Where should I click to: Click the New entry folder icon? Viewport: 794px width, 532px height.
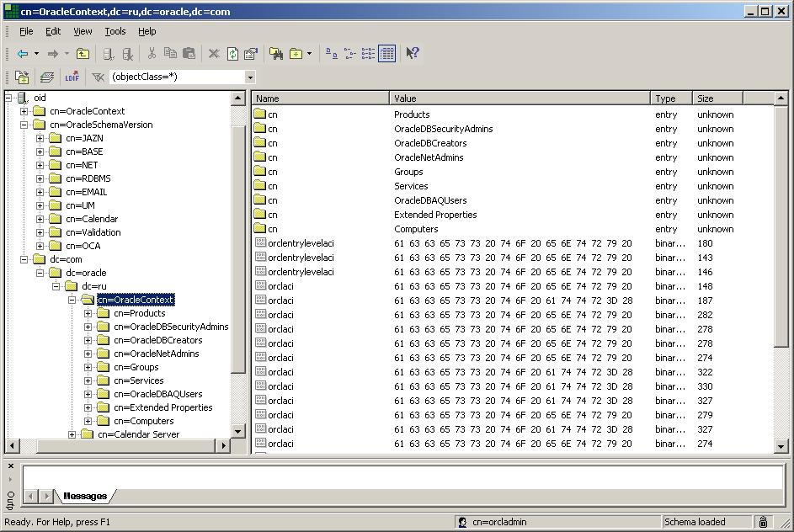click(x=296, y=53)
